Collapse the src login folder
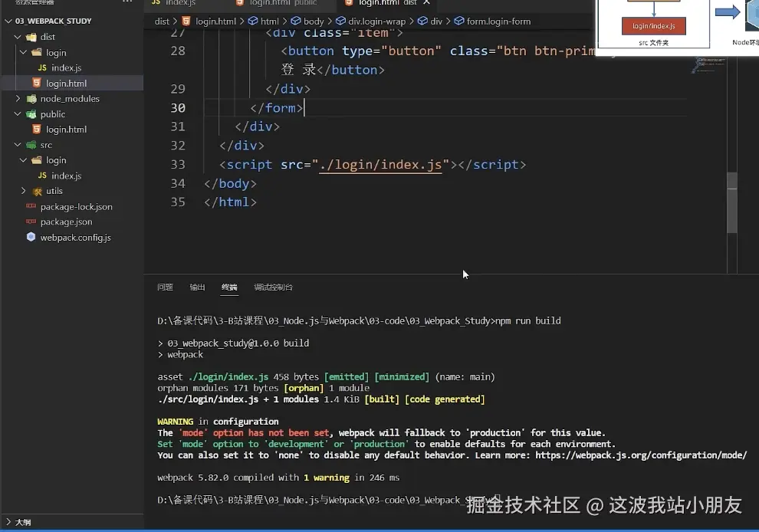The image size is (759, 532). pyautogui.click(x=21, y=160)
